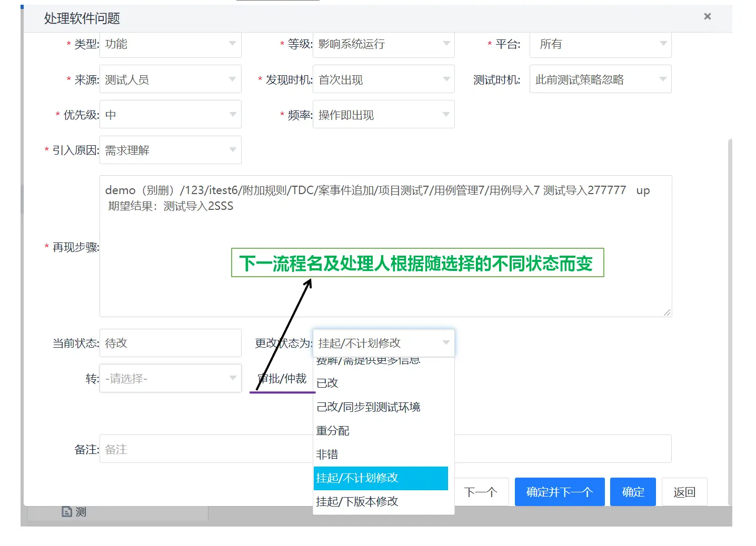This screenshot has height=546, width=756.
Task: Open the 频率 dropdown showing 操作即出现
Action: (384, 115)
